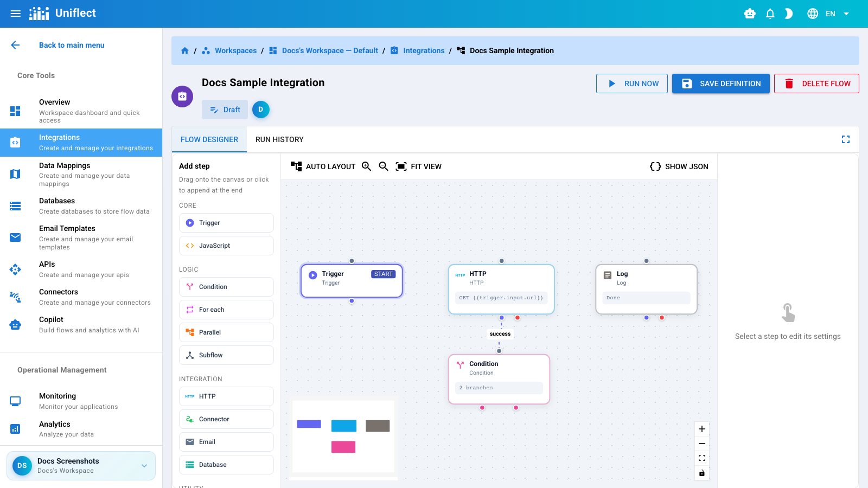Click the pink Condition block in minimap
Screen dimensions: 868x488
(343, 447)
